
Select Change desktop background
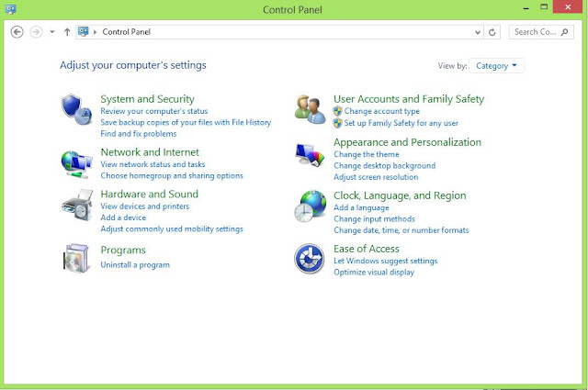point(385,165)
